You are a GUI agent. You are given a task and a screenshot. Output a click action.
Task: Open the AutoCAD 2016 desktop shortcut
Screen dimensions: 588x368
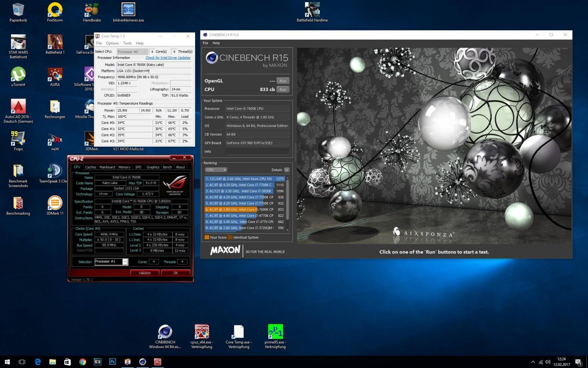pyautogui.click(x=18, y=111)
